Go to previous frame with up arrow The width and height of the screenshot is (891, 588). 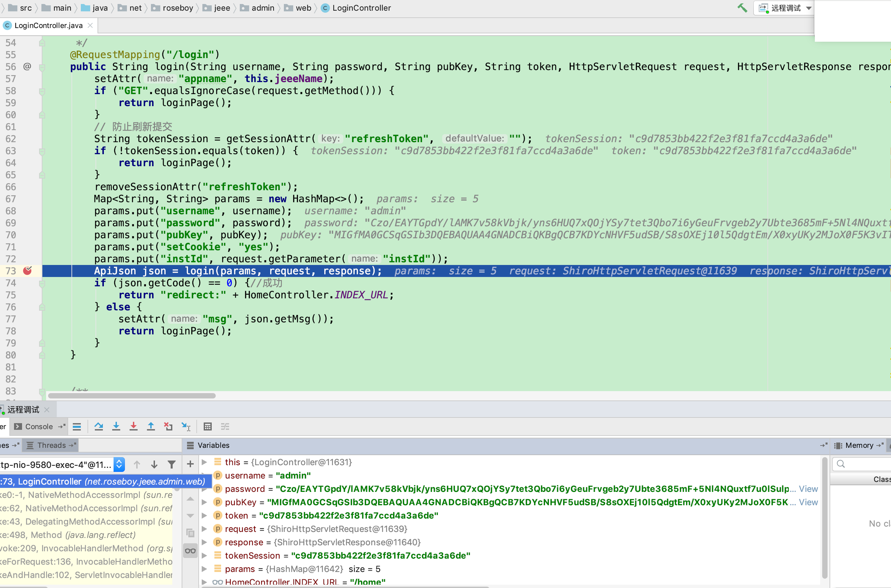[x=137, y=465]
